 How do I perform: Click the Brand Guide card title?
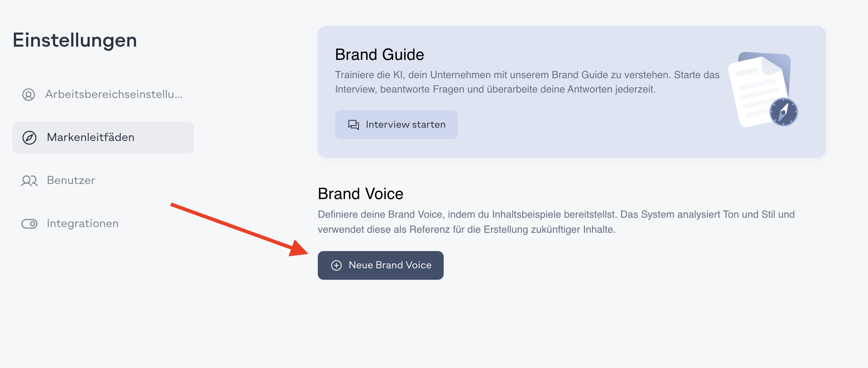coord(379,55)
